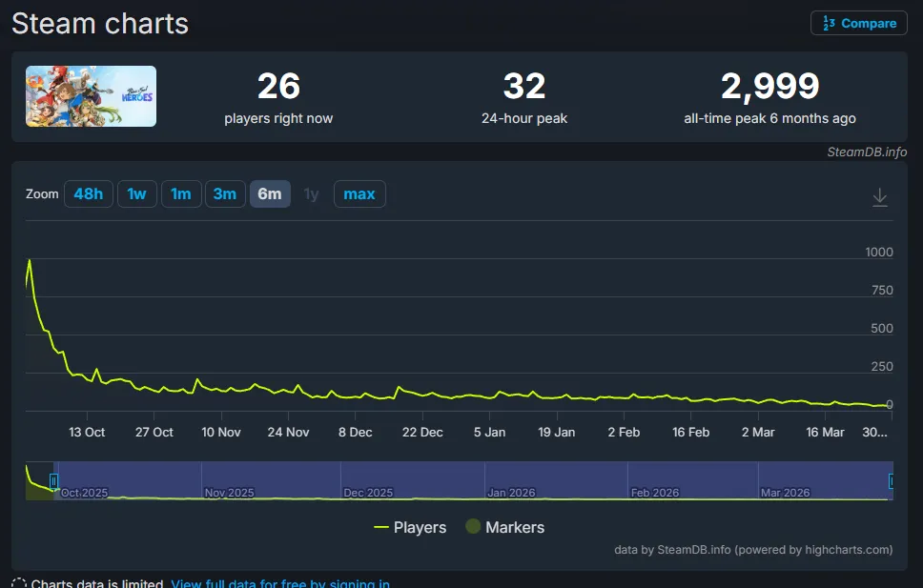Image resolution: width=923 pixels, height=588 pixels.
Task: Switch to the 1y zoom view
Action: click(x=311, y=193)
